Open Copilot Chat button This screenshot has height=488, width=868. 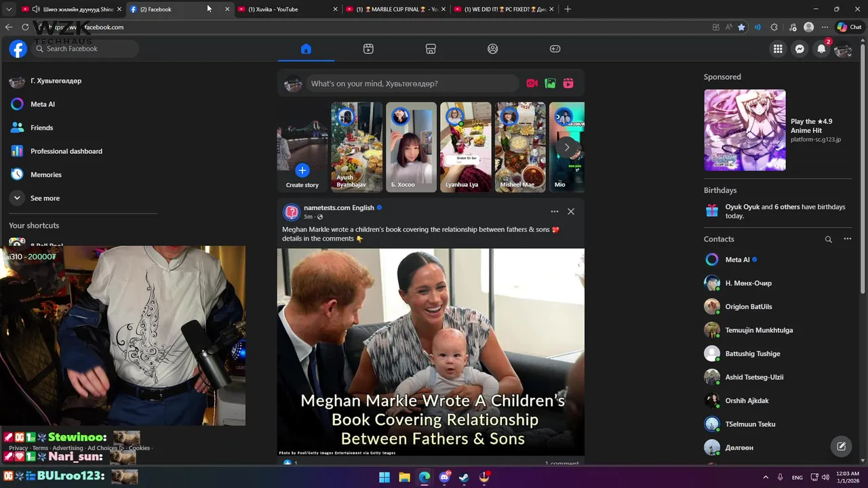click(x=849, y=27)
